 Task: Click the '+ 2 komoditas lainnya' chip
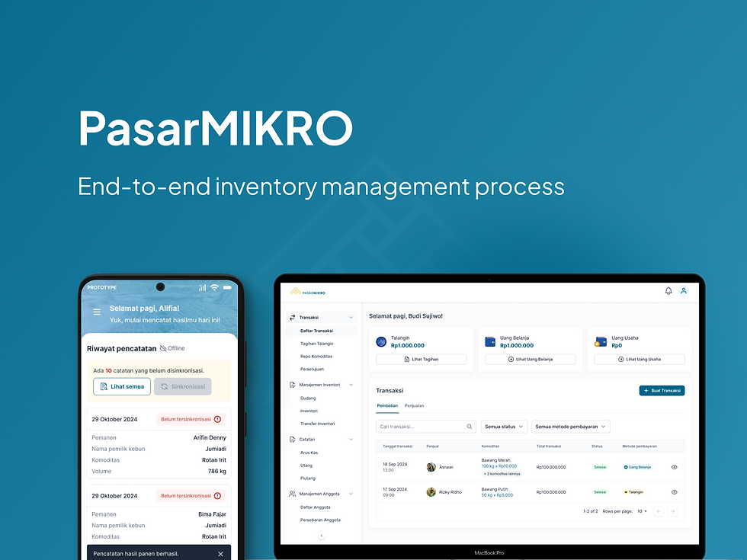(502, 474)
